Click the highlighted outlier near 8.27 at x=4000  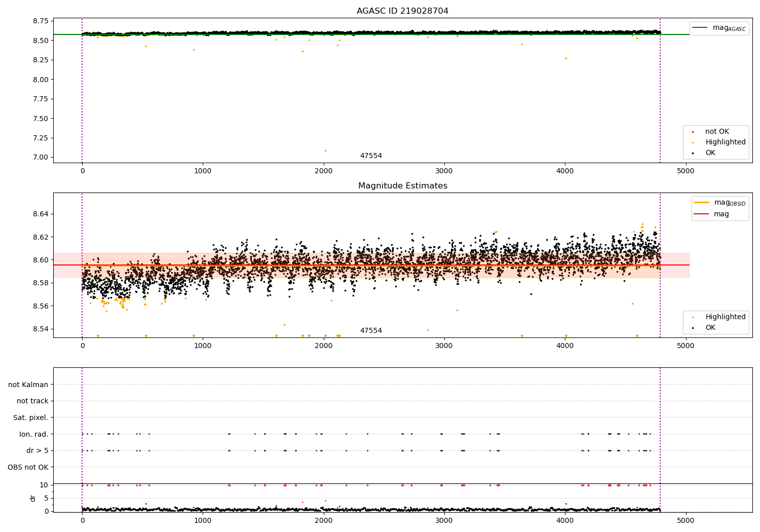point(566,58)
